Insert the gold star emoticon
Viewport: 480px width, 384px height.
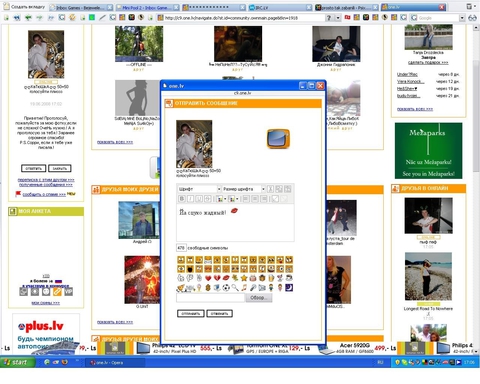coord(244,278)
